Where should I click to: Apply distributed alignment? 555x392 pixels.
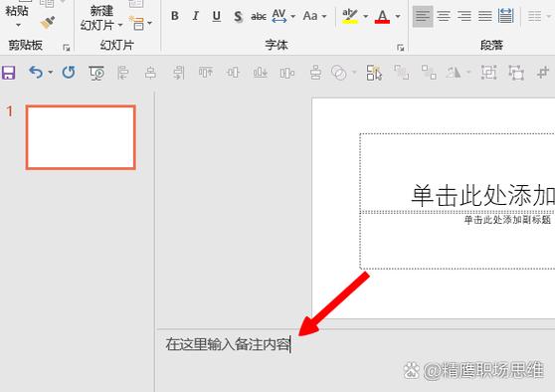pyautogui.click(x=506, y=16)
